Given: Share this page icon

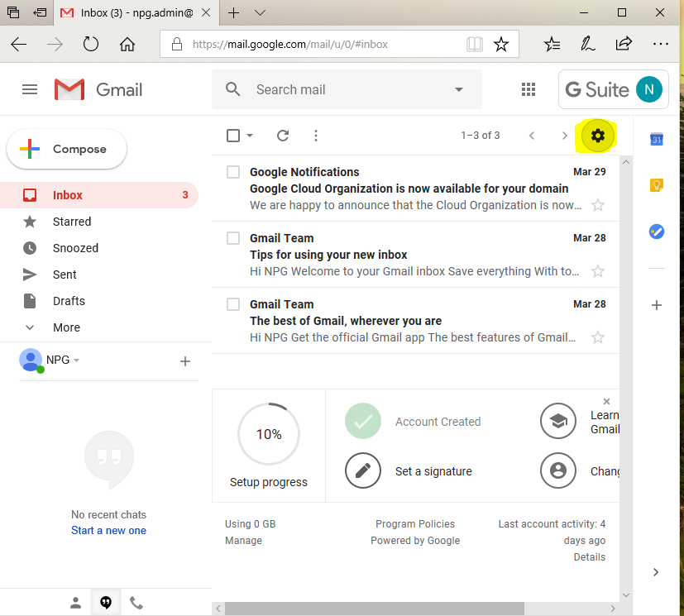Looking at the screenshot, I should tap(624, 44).
